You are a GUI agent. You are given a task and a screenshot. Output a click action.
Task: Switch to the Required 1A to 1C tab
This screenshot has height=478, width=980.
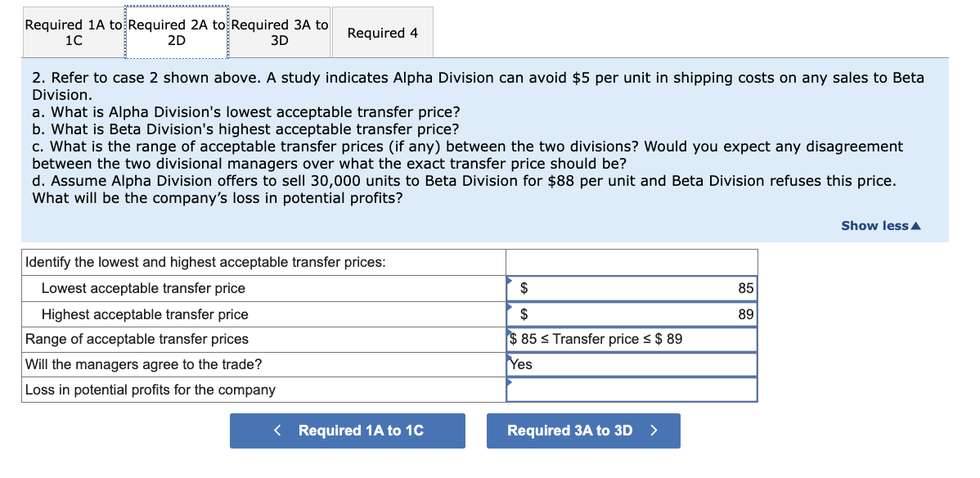(x=72, y=32)
